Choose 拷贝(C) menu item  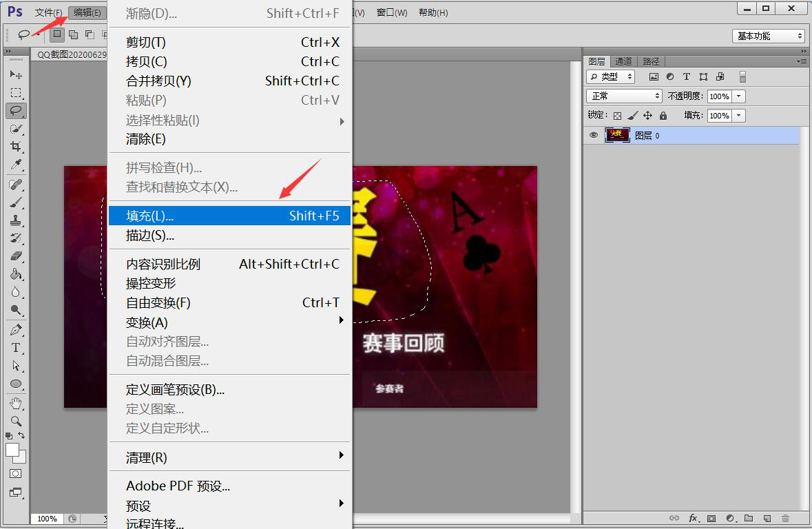pos(229,61)
